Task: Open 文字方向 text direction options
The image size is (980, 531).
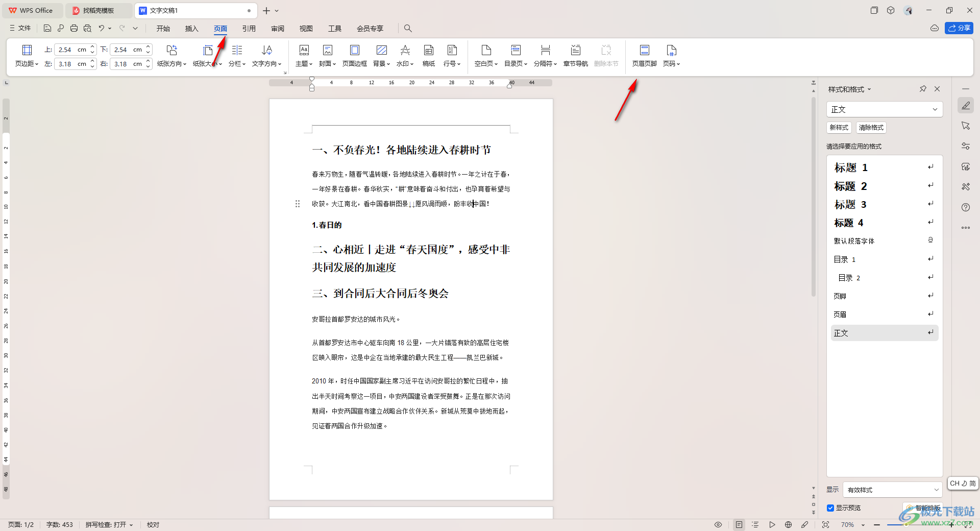Action: (x=266, y=56)
